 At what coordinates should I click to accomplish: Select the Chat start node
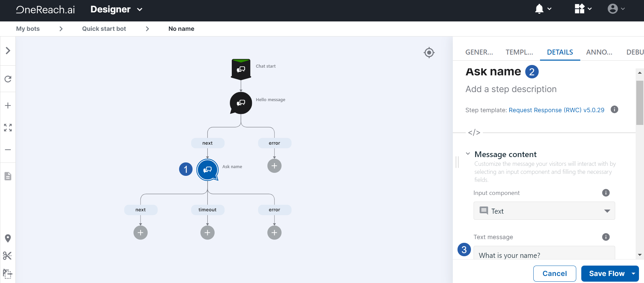[241, 69]
